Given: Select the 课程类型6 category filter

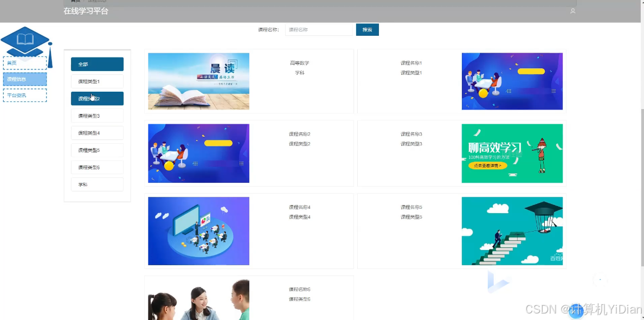Looking at the screenshot, I should pyautogui.click(x=97, y=167).
